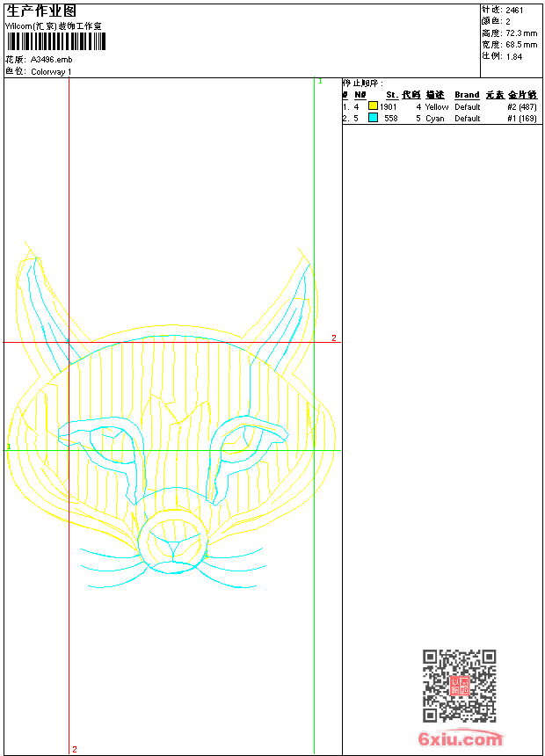Click the Colorway 1 label
Image resolution: width=545 pixels, height=756 pixels.
(51, 71)
